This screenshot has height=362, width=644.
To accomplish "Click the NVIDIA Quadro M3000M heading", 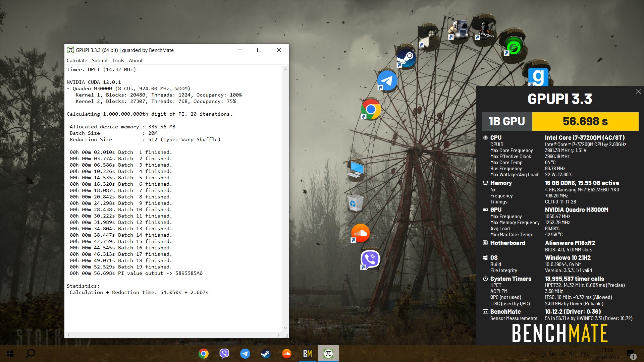I will tap(576, 210).
